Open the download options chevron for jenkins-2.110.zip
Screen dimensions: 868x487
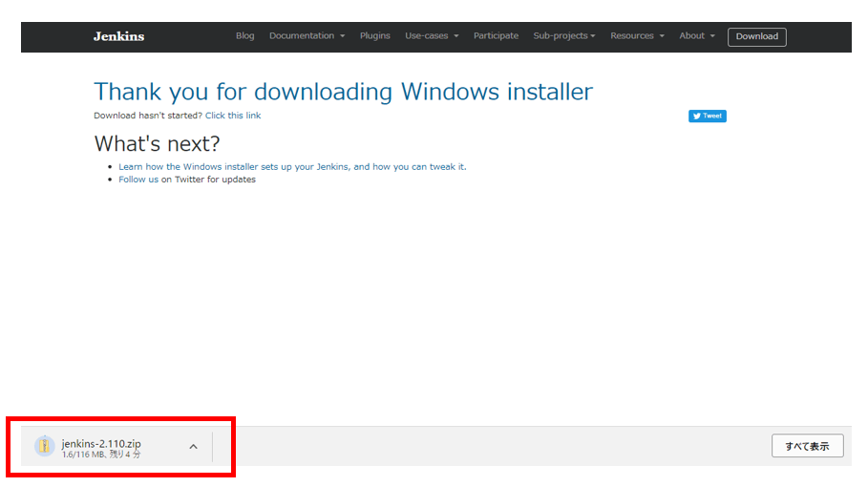[x=193, y=446]
